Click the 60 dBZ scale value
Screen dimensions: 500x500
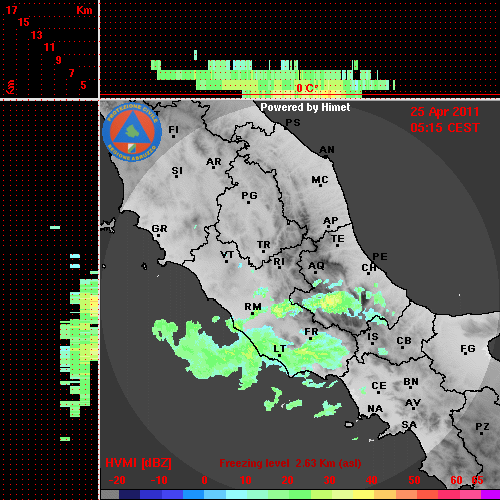coord(456,480)
